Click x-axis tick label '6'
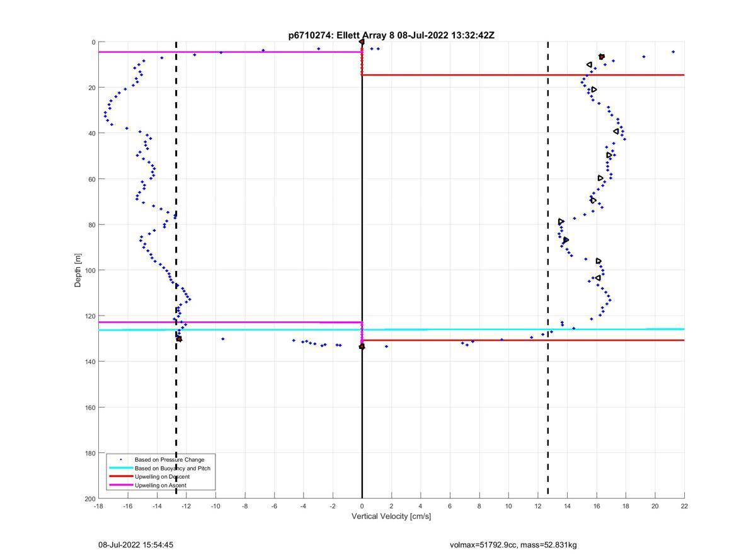This screenshot has width=756, height=560. (450, 506)
